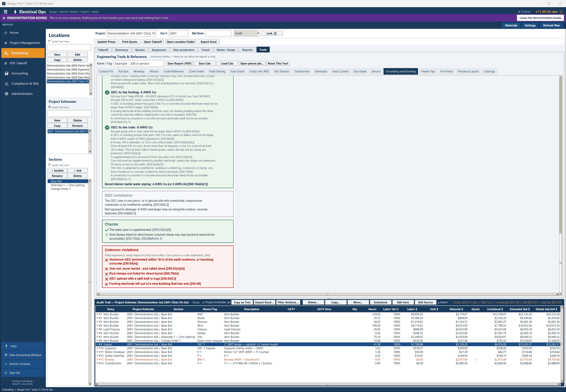Uncheck Audit Trail View under Project Estimates
The height and width of the screenshot is (392, 566).
50,107
